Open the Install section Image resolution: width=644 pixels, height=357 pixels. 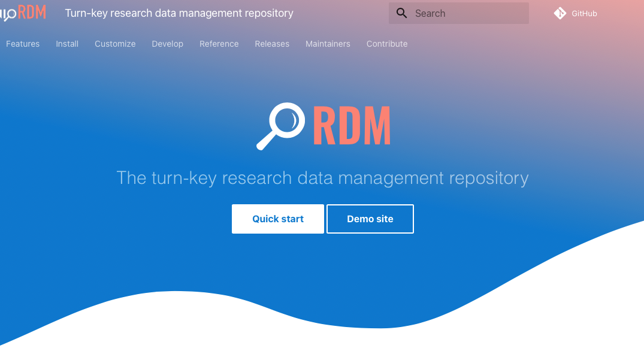(67, 44)
